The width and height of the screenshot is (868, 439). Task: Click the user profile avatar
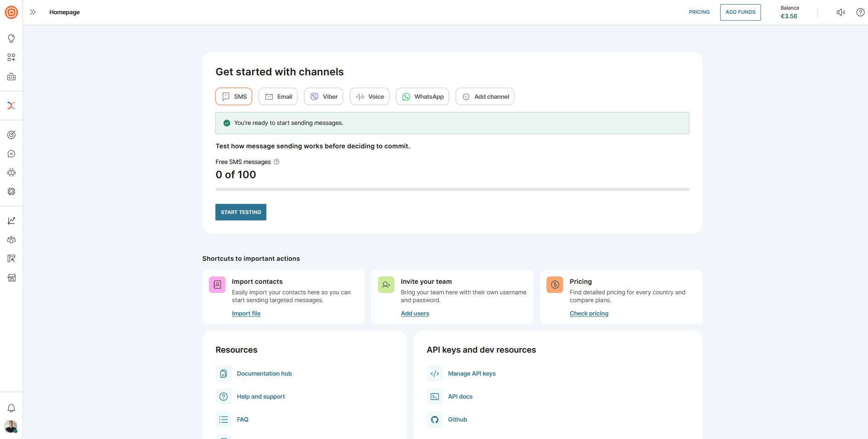click(x=11, y=426)
